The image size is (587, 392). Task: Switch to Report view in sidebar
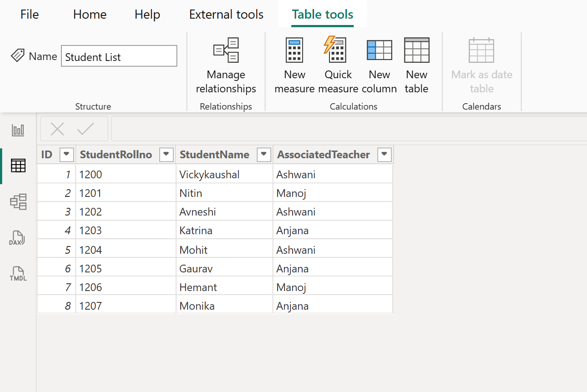coord(18,130)
